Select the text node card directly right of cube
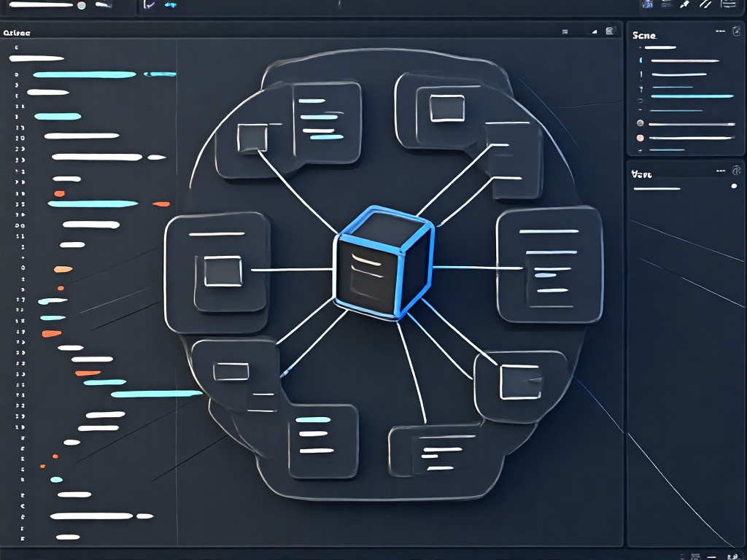 (550, 265)
